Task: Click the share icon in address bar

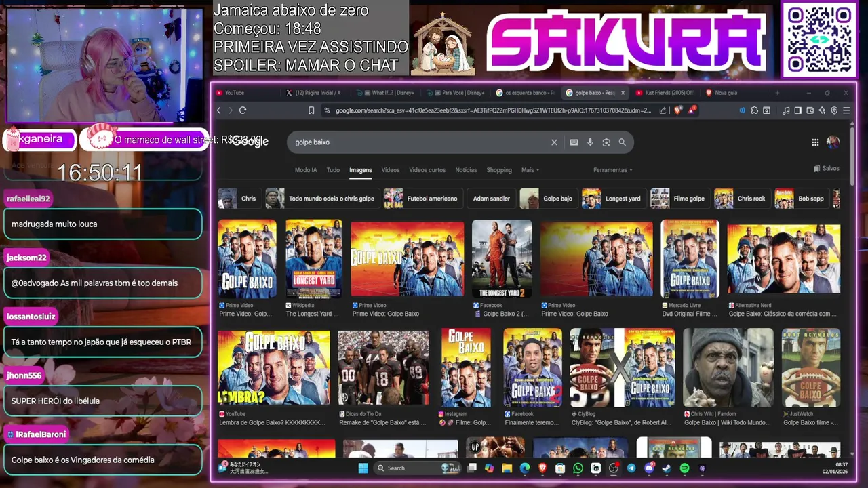Action: (663, 110)
